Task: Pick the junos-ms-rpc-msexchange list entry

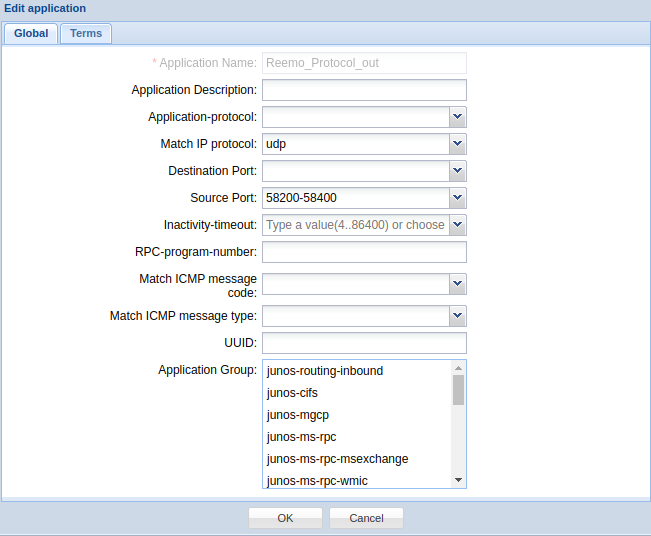Action: click(x=337, y=459)
